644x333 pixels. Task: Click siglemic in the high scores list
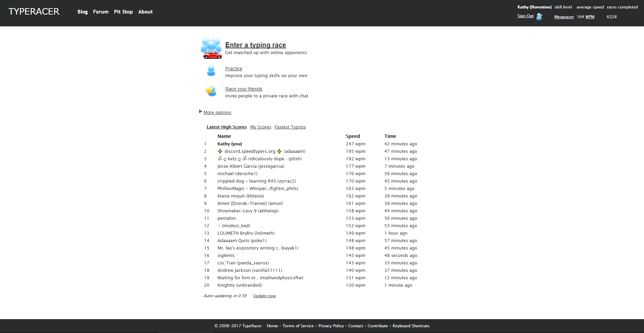[x=226, y=255]
